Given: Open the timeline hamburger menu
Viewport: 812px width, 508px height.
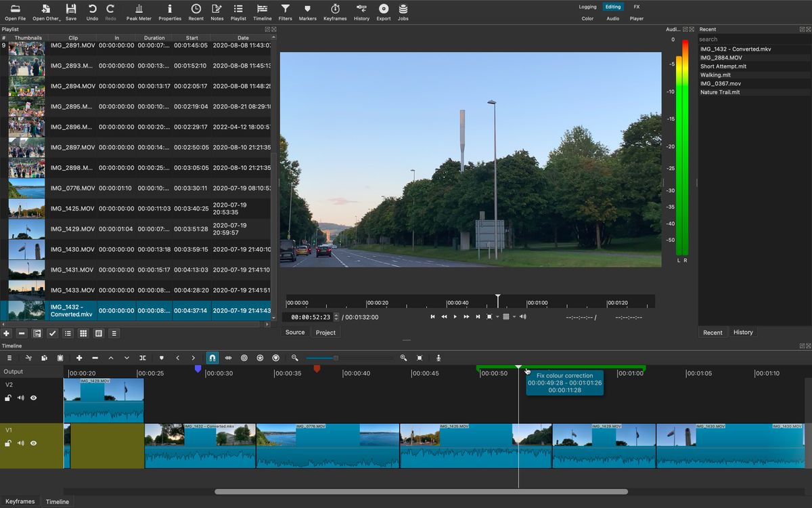Looking at the screenshot, I should (9, 358).
